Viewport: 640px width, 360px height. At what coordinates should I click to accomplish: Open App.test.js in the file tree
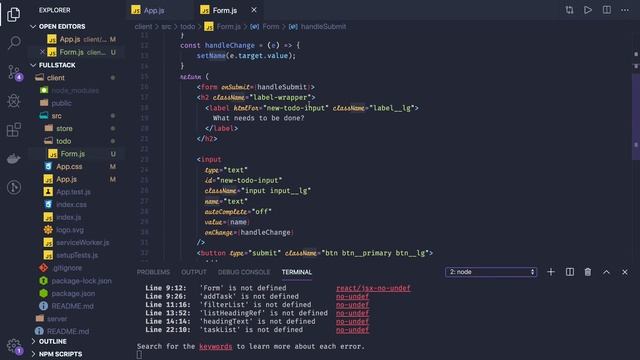coord(73,192)
